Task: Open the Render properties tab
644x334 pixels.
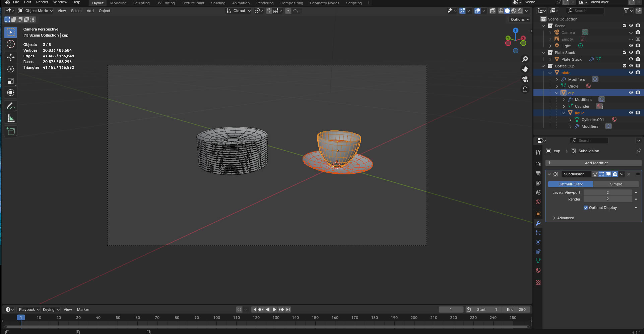Action: tap(538, 164)
